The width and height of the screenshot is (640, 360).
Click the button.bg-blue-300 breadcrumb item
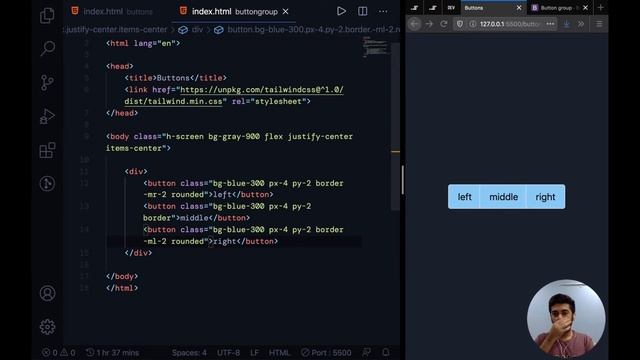[313, 29]
